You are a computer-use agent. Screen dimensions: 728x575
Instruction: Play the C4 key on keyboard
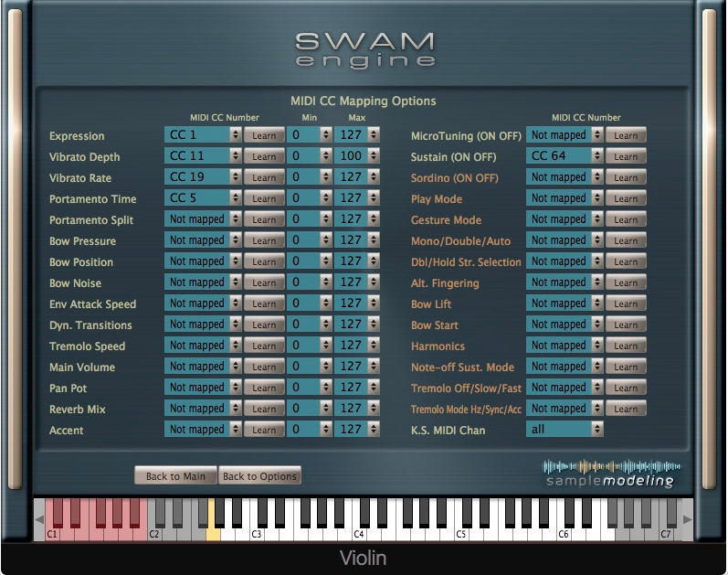359,534
